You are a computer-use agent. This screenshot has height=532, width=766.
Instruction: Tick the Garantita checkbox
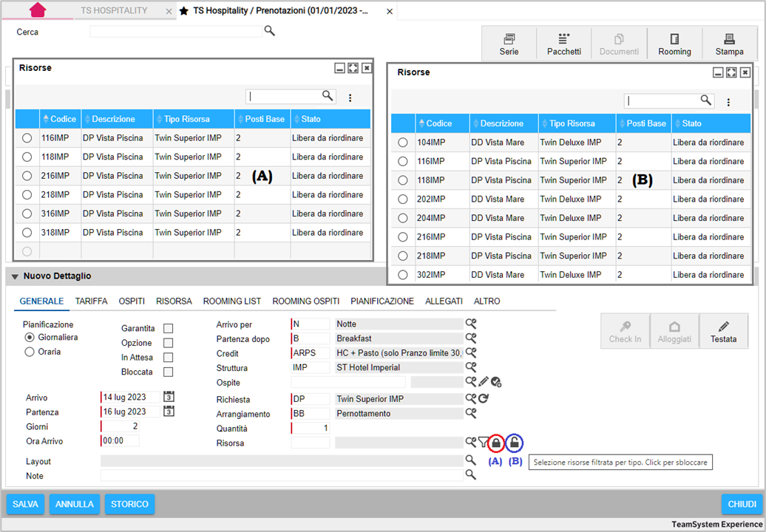[x=169, y=329]
